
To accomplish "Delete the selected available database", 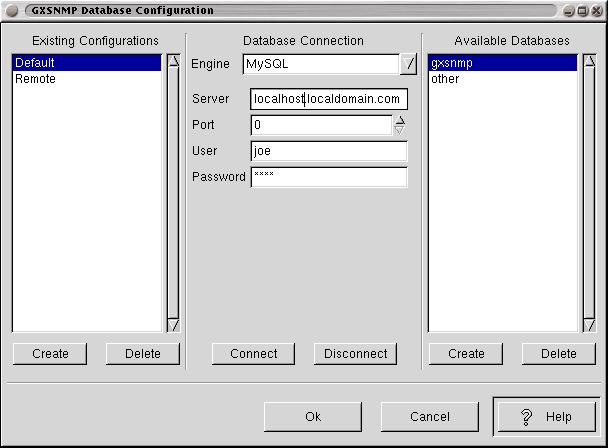I will [x=558, y=354].
